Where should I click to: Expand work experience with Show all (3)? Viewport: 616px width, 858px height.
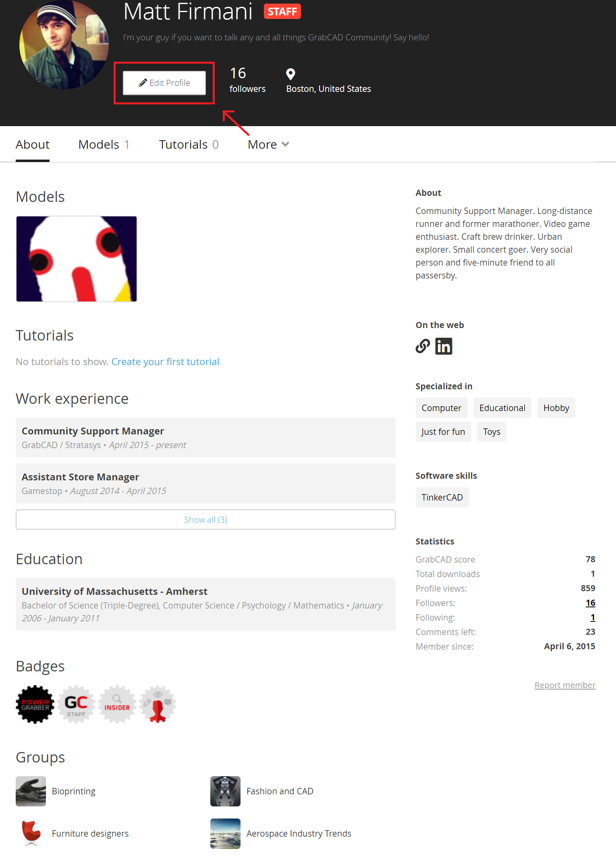pos(205,519)
